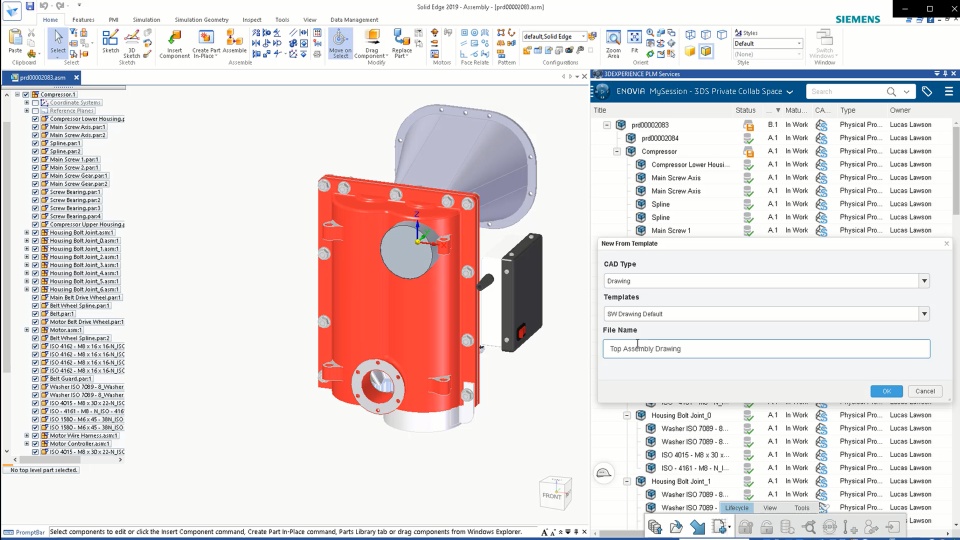960x540 pixels.
Task: Click the FRONT view orientation cube
Action: 555,493
